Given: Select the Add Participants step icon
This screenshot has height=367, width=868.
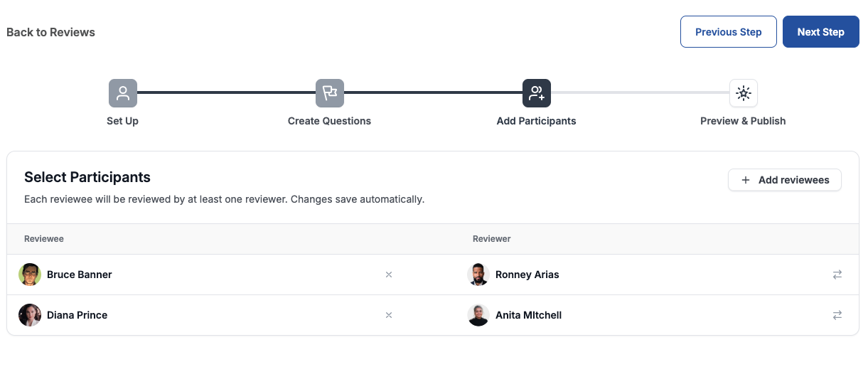Looking at the screenshot, I should tap(537, 93).
